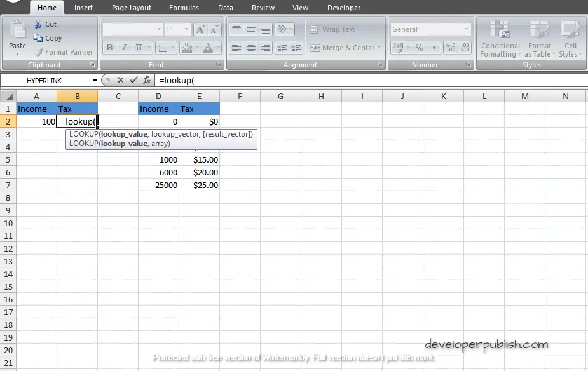The height and width of the screenshot is (371, 588).
Task: Switch to the Insert tab
Action: (x=83, y=8)
